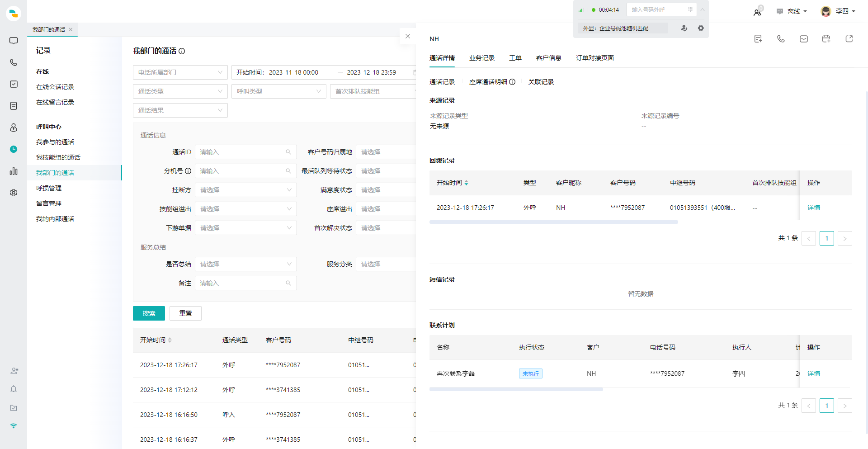This screenshot has width=868, height=449.
Task: Close the 我部门的通话 tab
Action: tap(71, 29)
